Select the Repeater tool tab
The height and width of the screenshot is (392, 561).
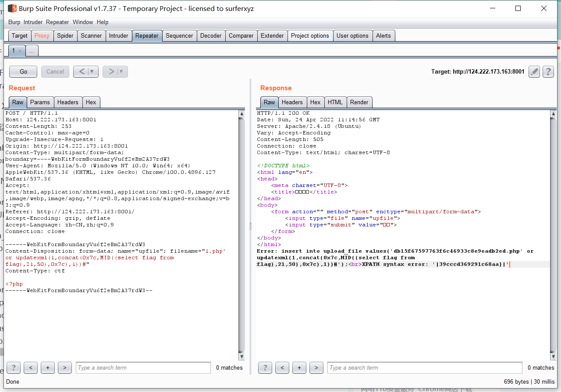(147, 36)
